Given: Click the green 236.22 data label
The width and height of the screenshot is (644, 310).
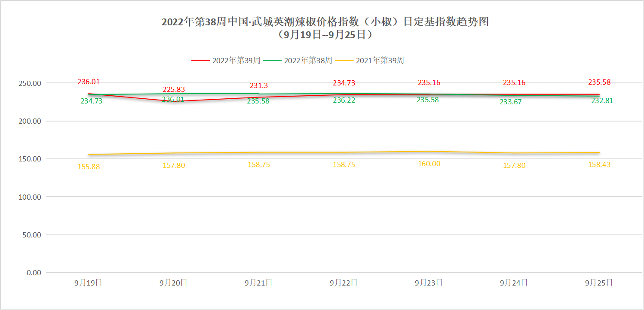Looking at the screenshot, I should click(x=344, y=100).
